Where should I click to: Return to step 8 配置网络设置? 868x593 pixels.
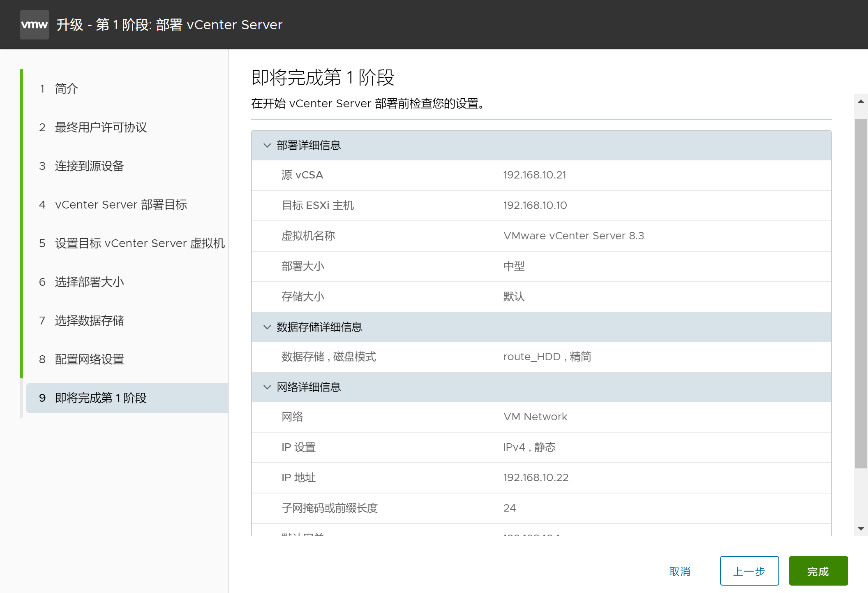pyautogui.click(x=81, y=359)
